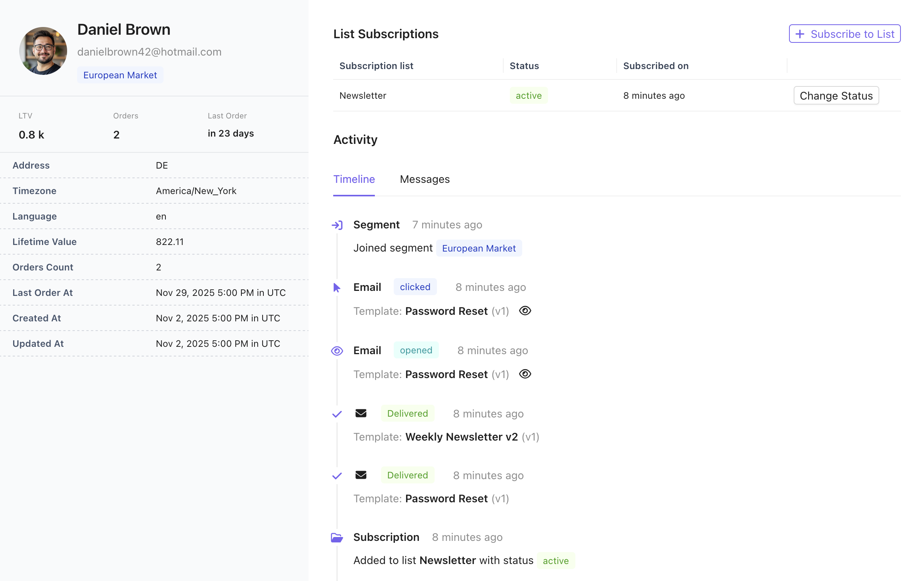This screenshot has width=924, height=581.
Task: Toggle the active status badge on Newsletter row
Action: click(528, 95)
